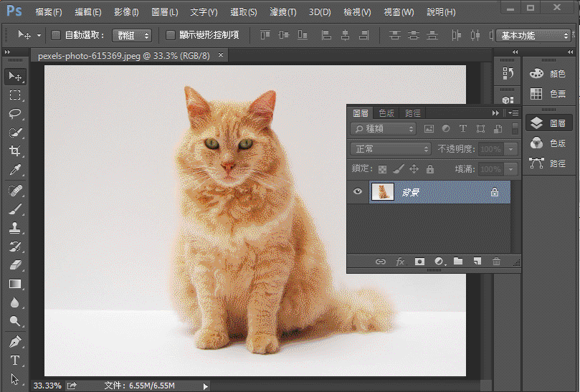Image resolution: width=580 pixels, height=392 pixels.
Task: Choose the Eraser tool
Action: click(15, 265)
